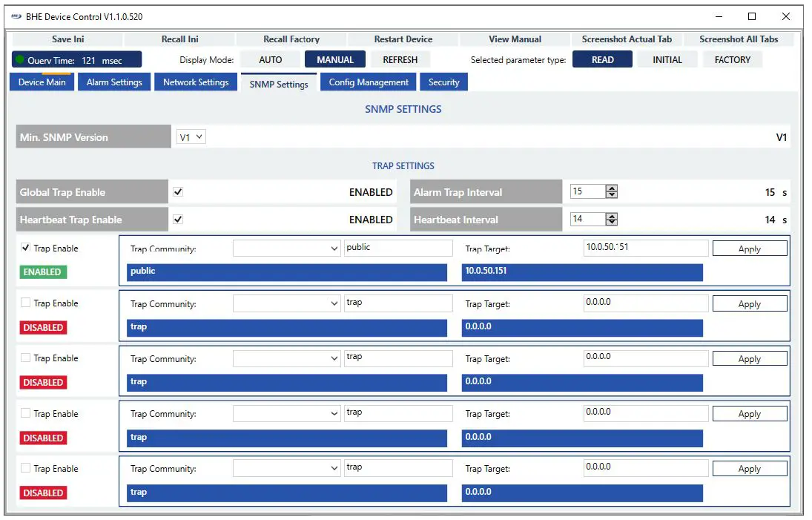Click fourth row Trap Target 0.0.0.0 field

[x=646, y=412]
